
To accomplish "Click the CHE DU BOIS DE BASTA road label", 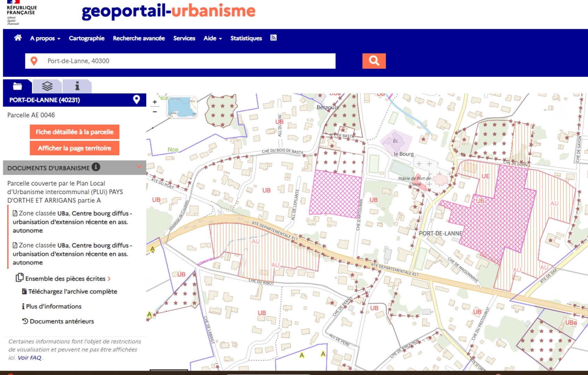I will (x=283, y=151).
